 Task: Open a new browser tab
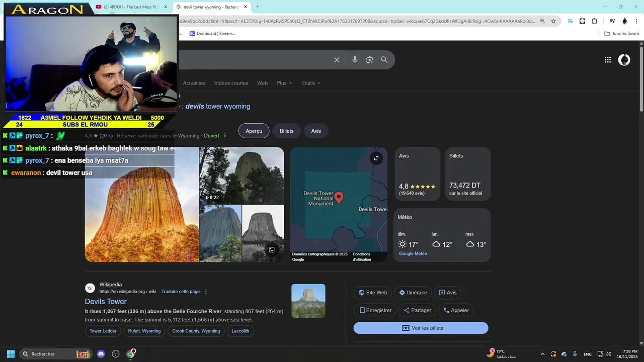[x=258, y=7]
